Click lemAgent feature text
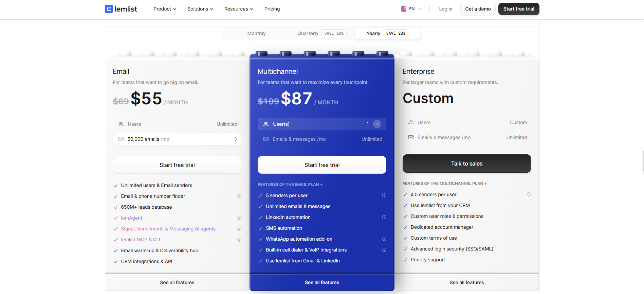This screenshot has width=644, height=294. click(x=132, y=218)
